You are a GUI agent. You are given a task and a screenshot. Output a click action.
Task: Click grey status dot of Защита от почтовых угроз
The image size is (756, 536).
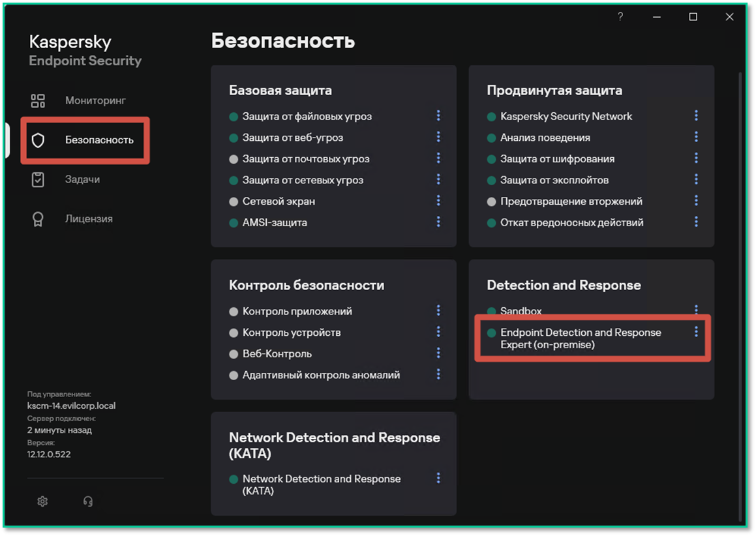click(234, 159)
